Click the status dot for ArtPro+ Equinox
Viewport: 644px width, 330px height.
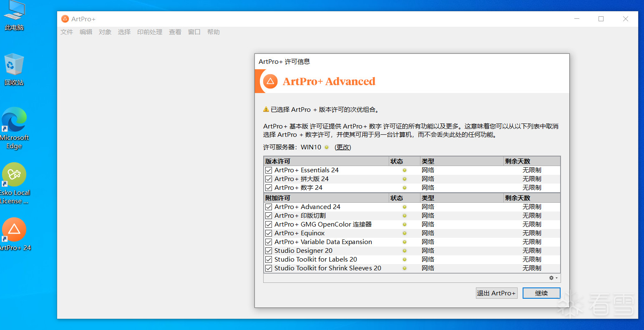[404, 233]
